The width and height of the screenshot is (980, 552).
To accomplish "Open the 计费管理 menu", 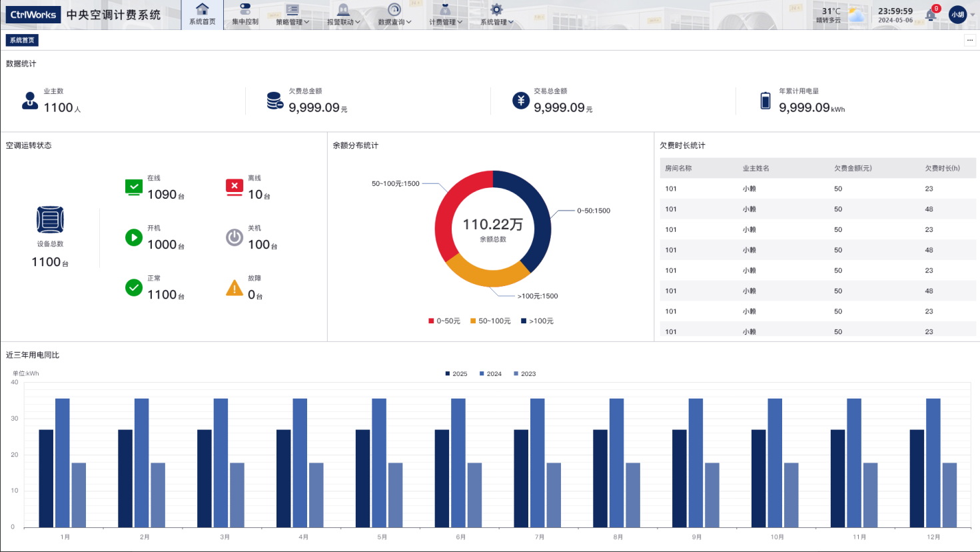I will [x=446, y=15].
